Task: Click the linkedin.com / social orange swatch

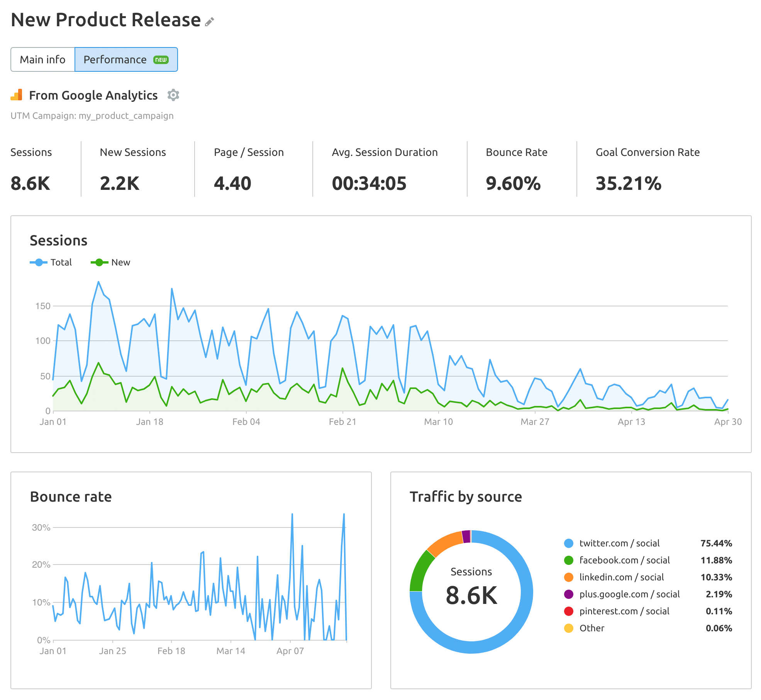Action: pyautogui.click(x=569, y=577)
